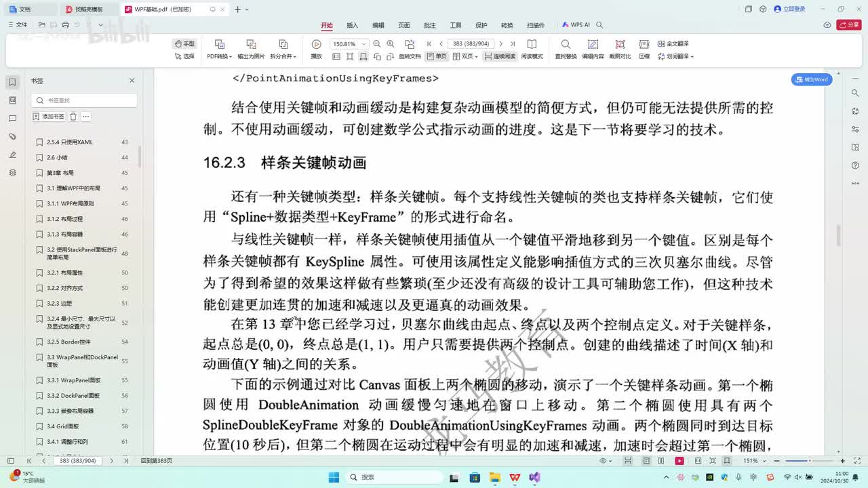This screenshot has width=868, height=488.
Task: Expand the quick access toolbar chevron
Action: click(x=100, y=25)
